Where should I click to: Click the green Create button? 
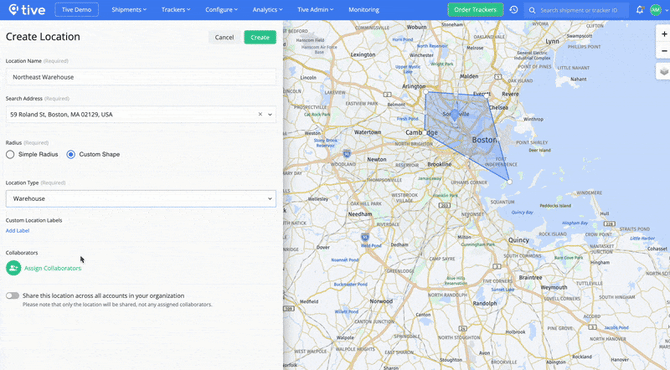point(260,37)
